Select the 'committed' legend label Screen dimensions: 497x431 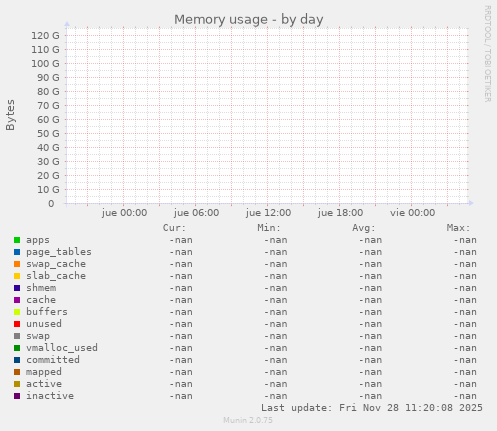tap(53, 360)
